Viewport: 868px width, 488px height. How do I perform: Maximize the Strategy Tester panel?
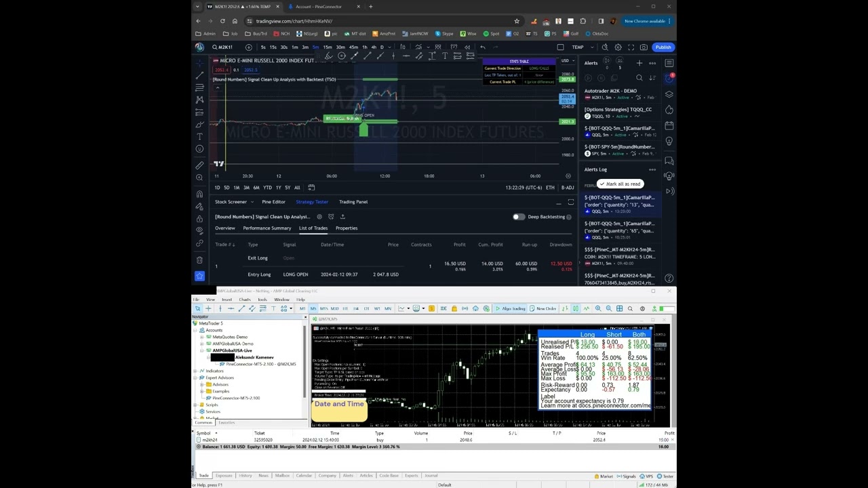(571, 202)
